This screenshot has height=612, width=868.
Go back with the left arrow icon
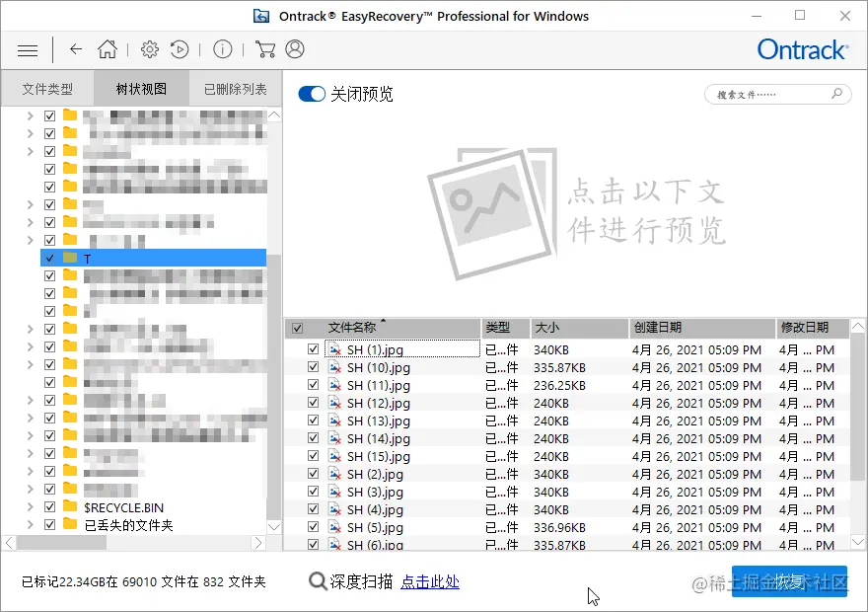pyautogui.click(x=76, y=49)
